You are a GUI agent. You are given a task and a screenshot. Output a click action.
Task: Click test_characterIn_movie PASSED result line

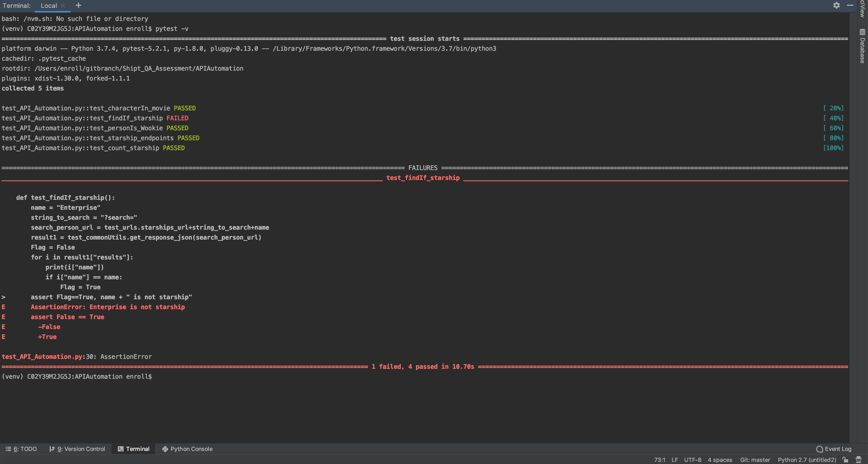[98, 108]
